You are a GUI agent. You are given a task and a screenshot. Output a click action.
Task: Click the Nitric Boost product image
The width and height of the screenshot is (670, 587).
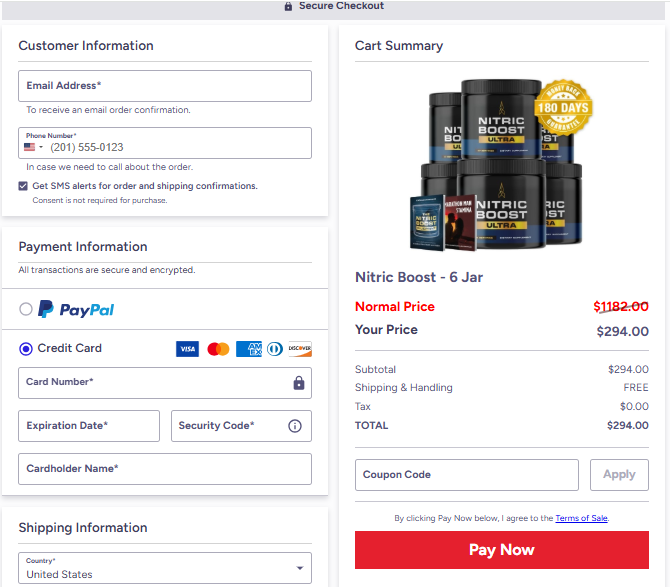[x=496, y=165]
